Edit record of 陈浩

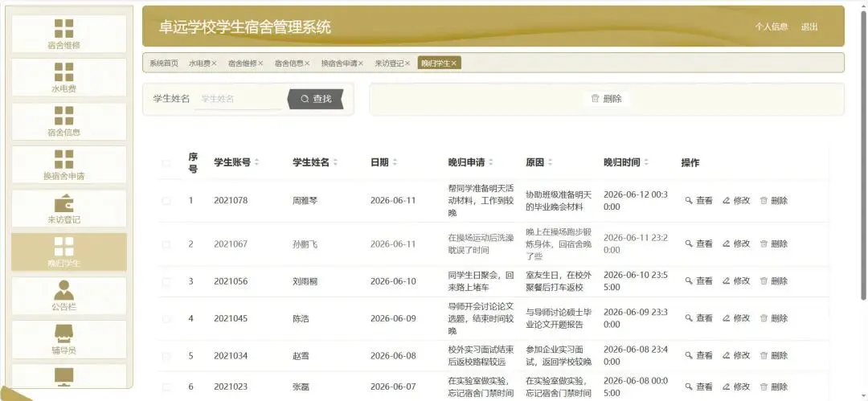[736, 318]
